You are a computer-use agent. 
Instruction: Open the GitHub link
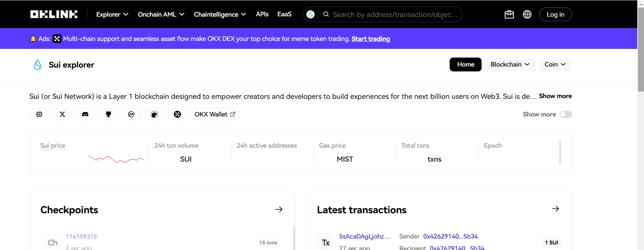pos(108,114)
